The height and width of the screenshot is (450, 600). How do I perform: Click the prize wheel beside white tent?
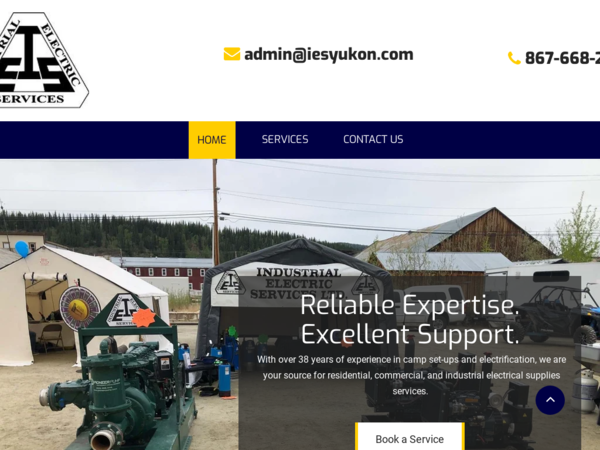point(80,308)
